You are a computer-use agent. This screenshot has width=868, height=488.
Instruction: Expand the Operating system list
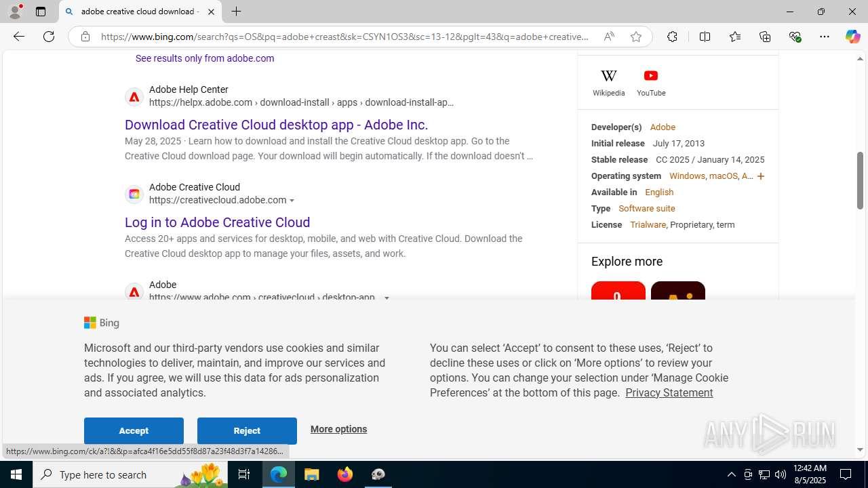click(761, 176)
